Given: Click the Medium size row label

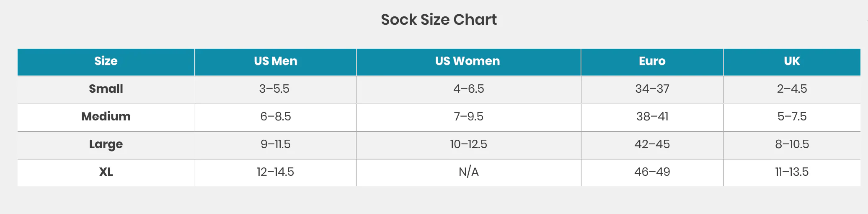Looking at the screenshot, I should pos(106,117).
